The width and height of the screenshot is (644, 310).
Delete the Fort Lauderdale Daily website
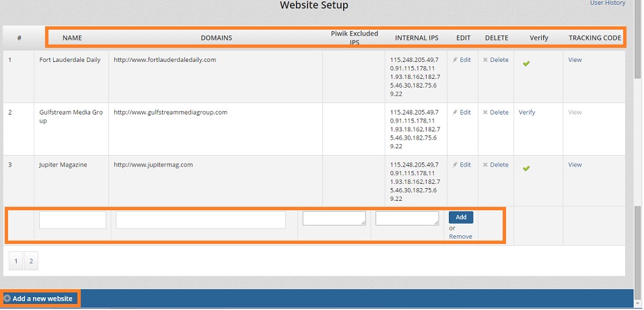(496, 60)
